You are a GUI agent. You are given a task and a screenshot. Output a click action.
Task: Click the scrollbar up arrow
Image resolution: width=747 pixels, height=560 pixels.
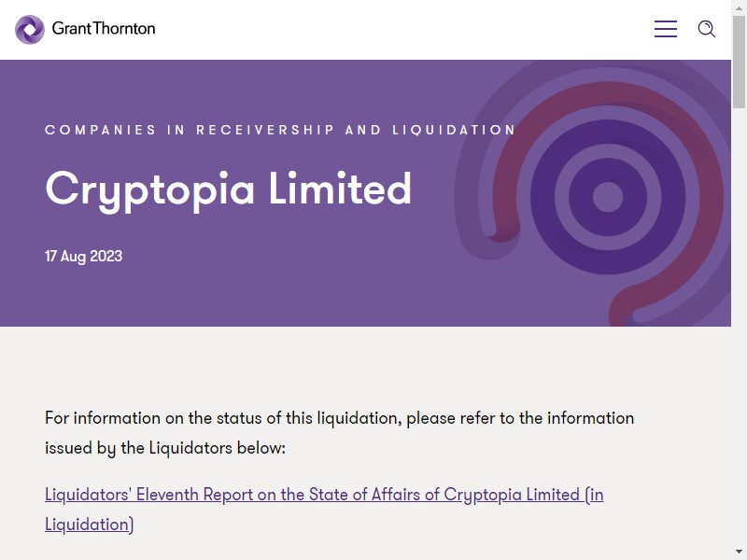(x=739, y=8)
